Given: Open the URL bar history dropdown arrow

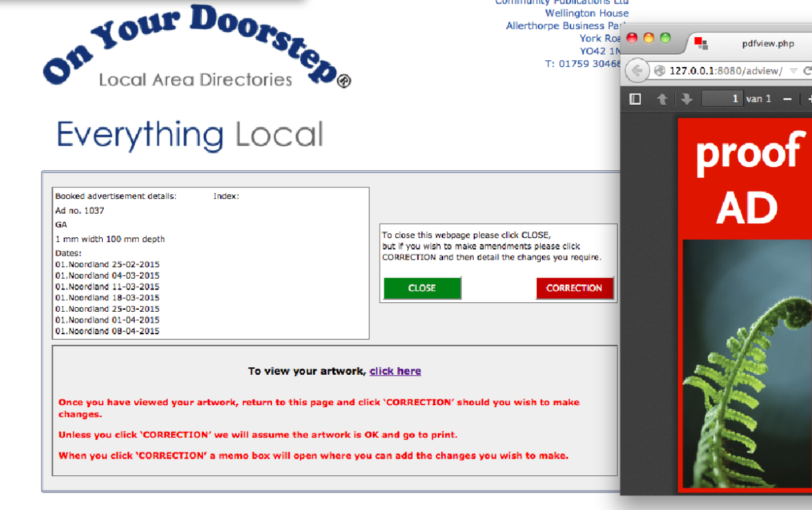Looking at the screenshot, I should (793, 71).
